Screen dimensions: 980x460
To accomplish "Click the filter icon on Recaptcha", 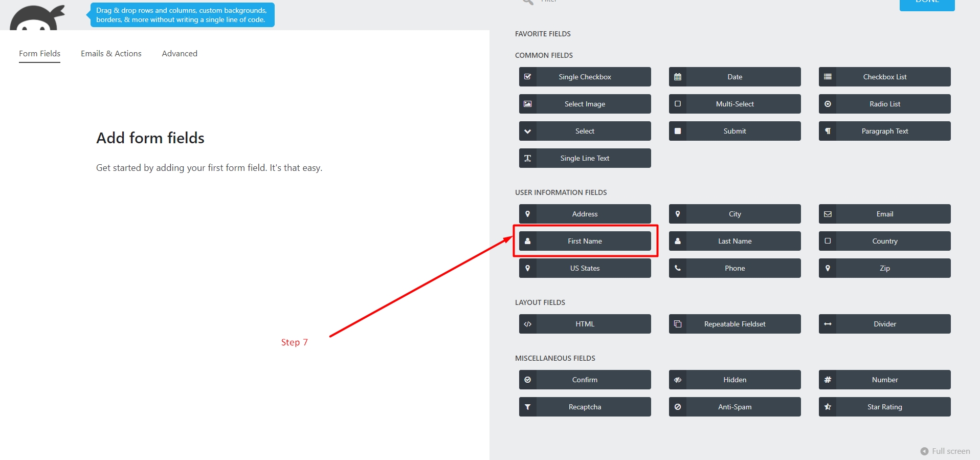I will tap(527, 407).
